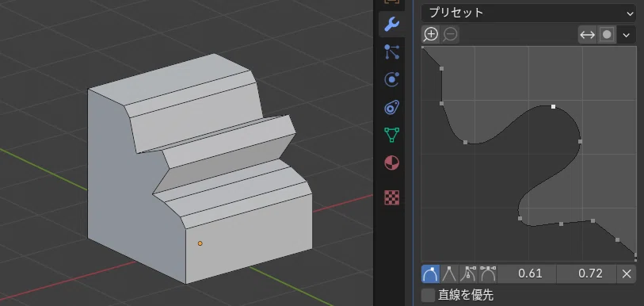Open the Material properties tab
The width and height of the screenshot is (644, 306).
click(x=391, y=163)
